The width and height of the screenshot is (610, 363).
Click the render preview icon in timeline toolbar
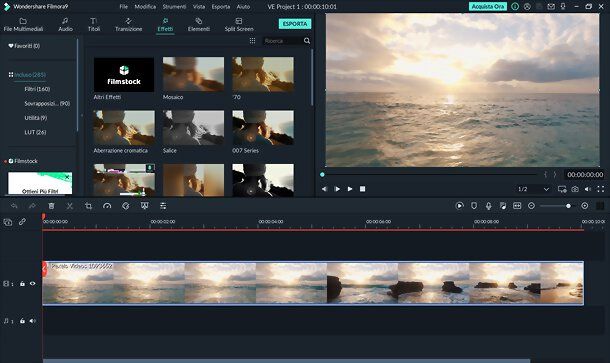pos(459,206)
